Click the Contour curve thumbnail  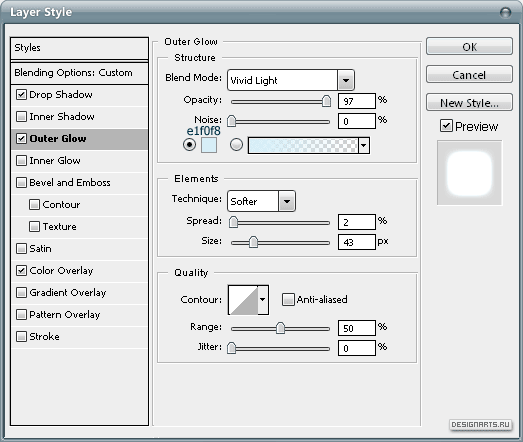click(x=243, y=300)
